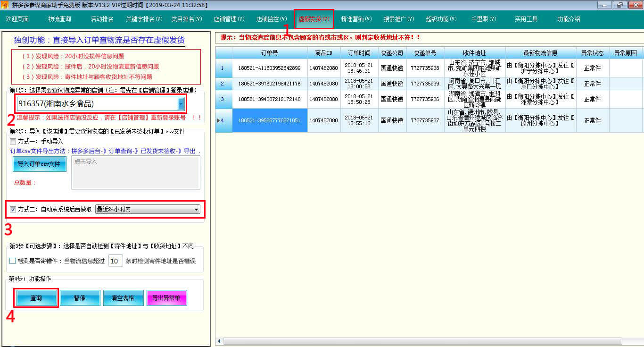Click tracking number 7727735936
The height and width of the screenshot is (347, 644).
[x=425, y=99]
